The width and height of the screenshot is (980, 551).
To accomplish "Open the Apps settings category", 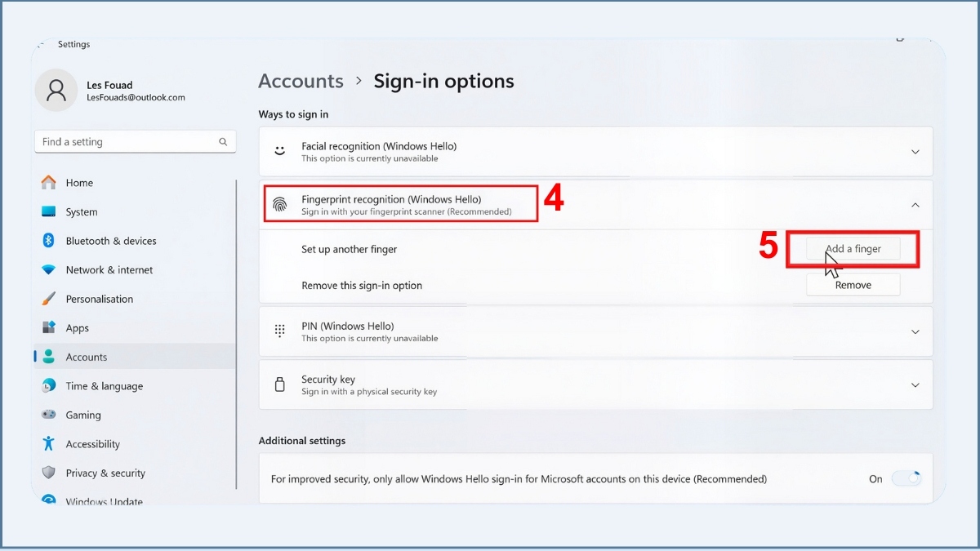I will click(x=78, y=328).
